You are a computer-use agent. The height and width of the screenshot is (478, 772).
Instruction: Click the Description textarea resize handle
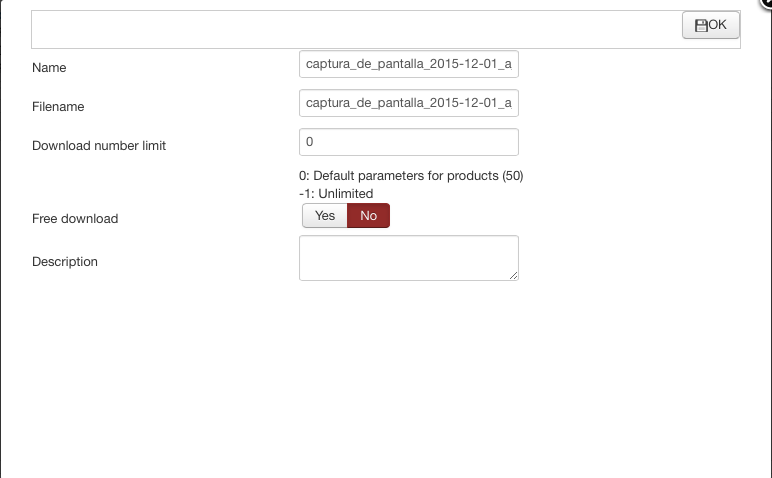click(514, 276)
